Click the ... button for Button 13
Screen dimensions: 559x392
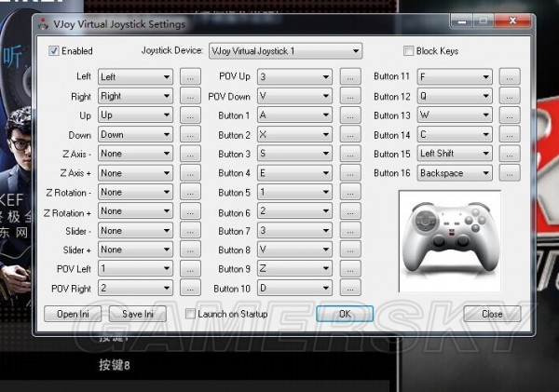tap(510, 115)
